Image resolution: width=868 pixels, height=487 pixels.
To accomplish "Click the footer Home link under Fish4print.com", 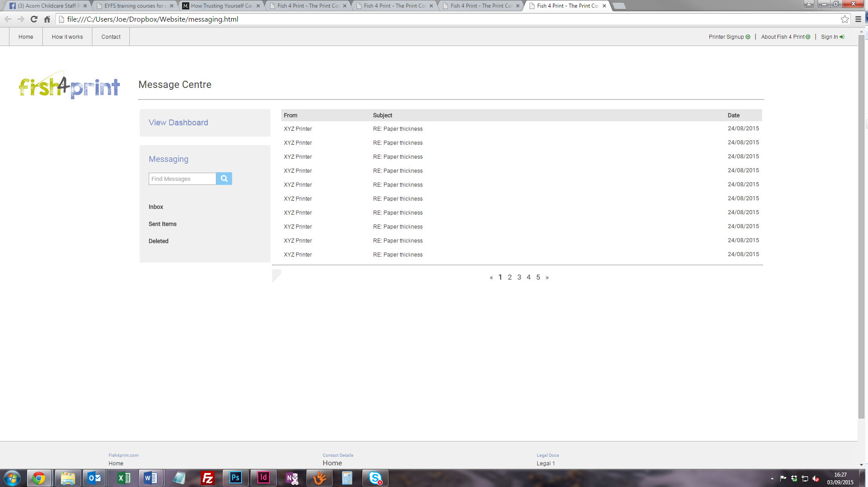I will pos(116,464).
